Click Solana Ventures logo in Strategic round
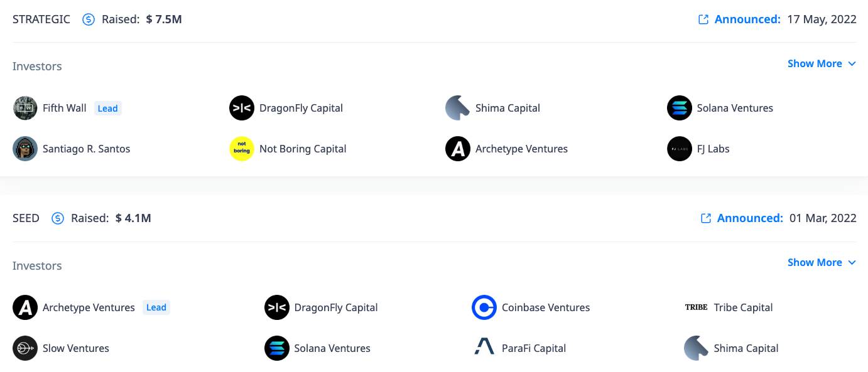Viewport: 868px width, 372px height. (680, 108)
